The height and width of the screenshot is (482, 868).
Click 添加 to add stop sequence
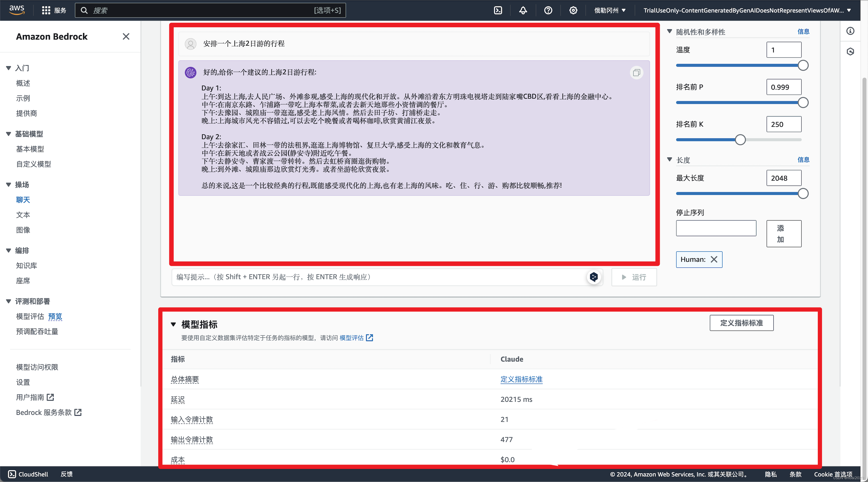(x=784, y=234)
